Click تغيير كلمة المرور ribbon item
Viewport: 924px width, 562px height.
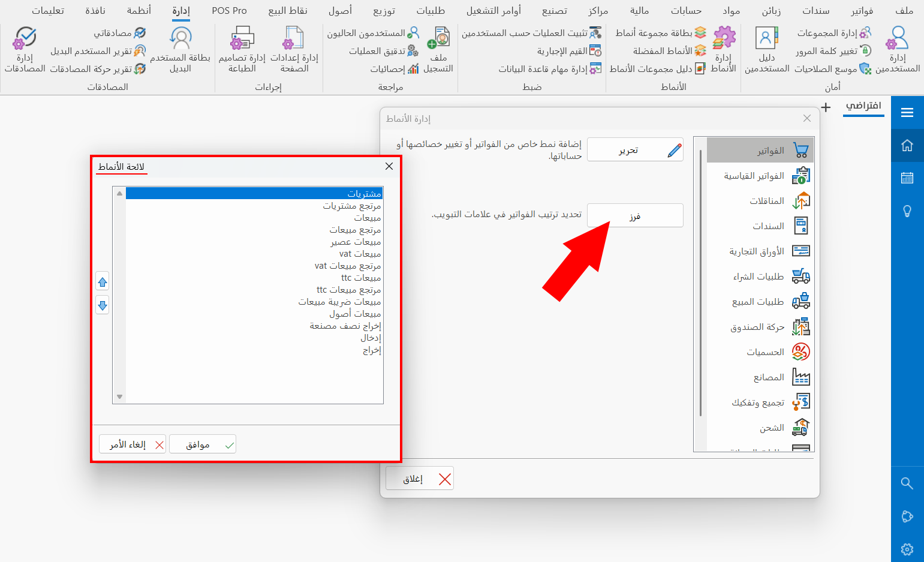(833, 51)
